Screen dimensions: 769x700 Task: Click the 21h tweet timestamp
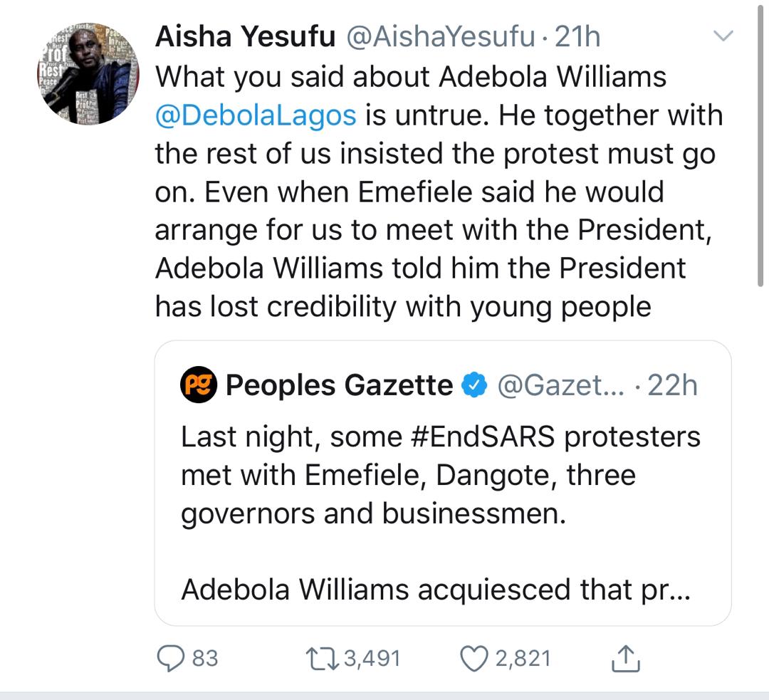(x=577, y=37)
